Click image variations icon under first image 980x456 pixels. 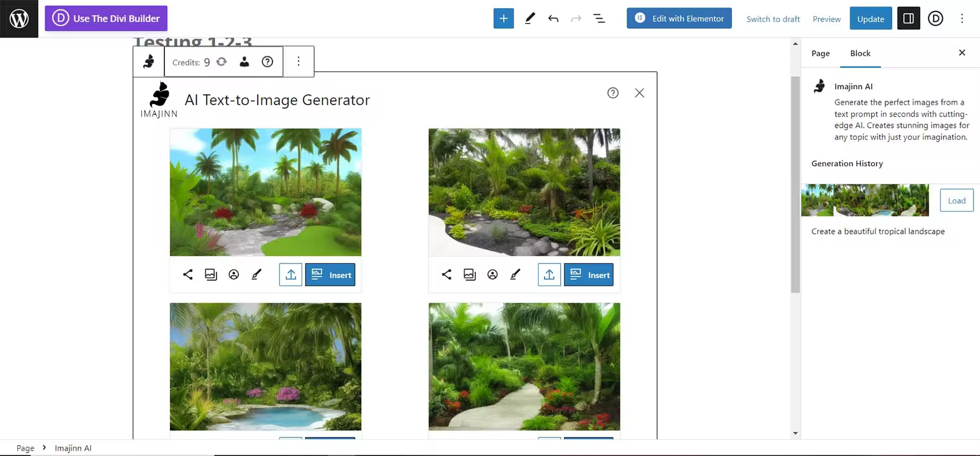click(x=211, y=274)
